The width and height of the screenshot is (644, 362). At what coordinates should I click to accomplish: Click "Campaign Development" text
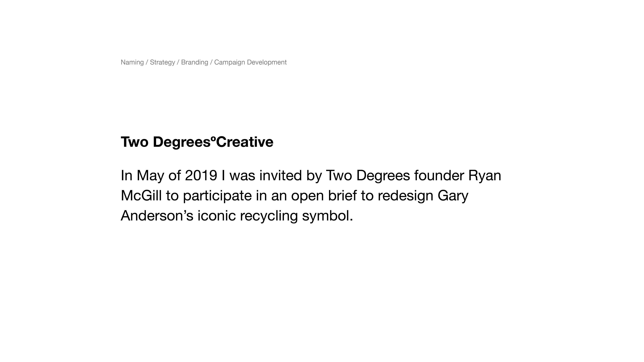click(250, 62)
